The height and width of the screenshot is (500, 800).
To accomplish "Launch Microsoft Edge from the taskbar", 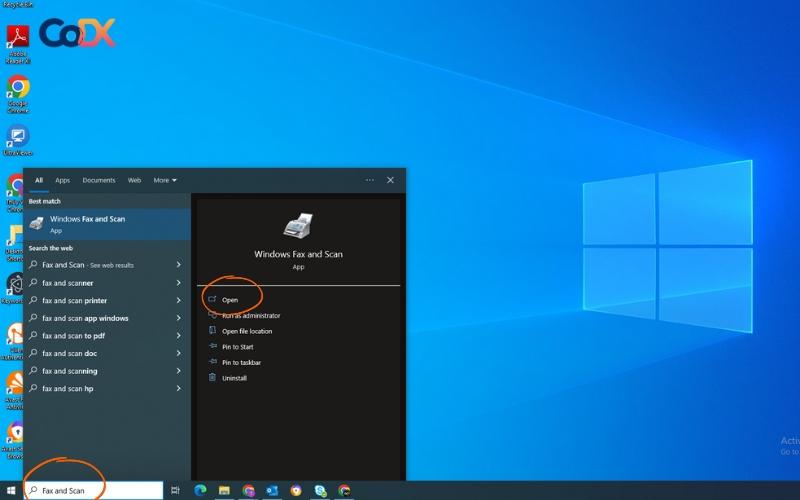I will [x=200, y=490].
